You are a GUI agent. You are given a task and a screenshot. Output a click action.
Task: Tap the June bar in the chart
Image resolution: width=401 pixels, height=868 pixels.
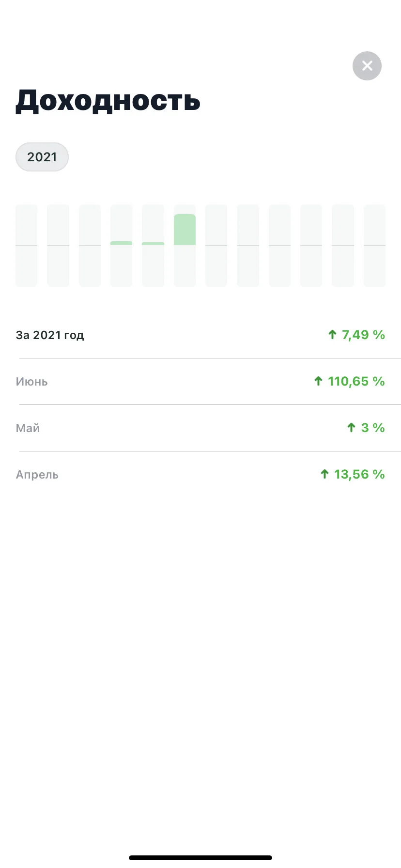point(185,246)
